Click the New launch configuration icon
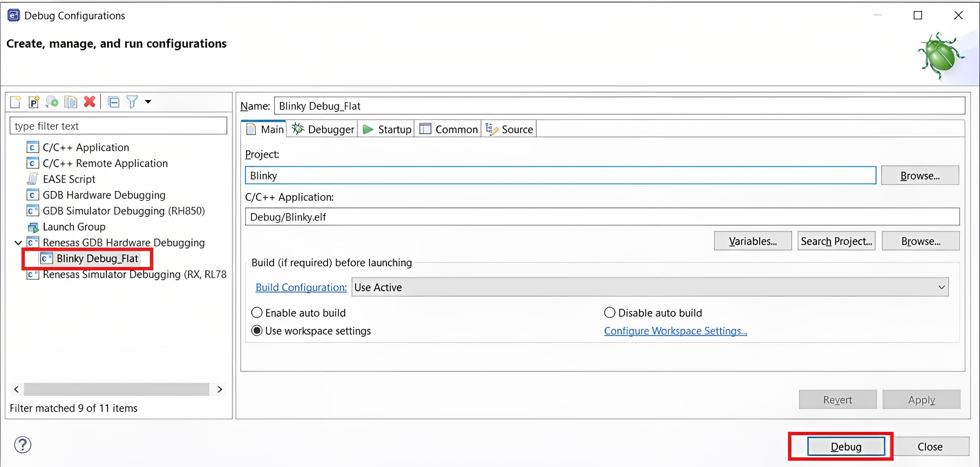Screen dimensions: 980x467 click(16, 102)
